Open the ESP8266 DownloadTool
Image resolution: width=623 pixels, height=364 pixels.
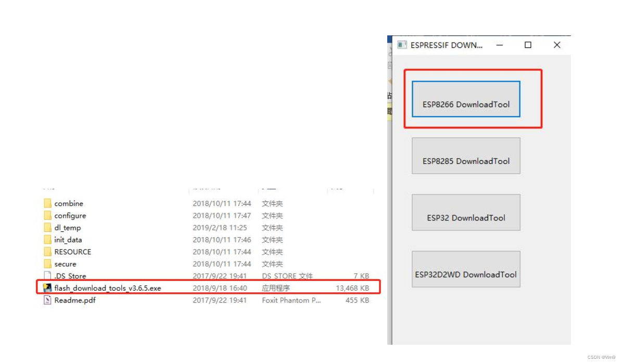[466, 99]
